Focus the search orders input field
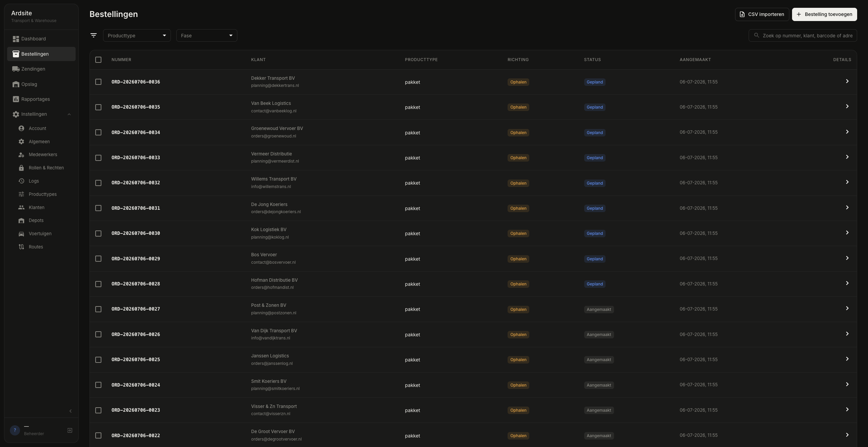Viewport: 868px width, 447px height. (x=803, y=35)
